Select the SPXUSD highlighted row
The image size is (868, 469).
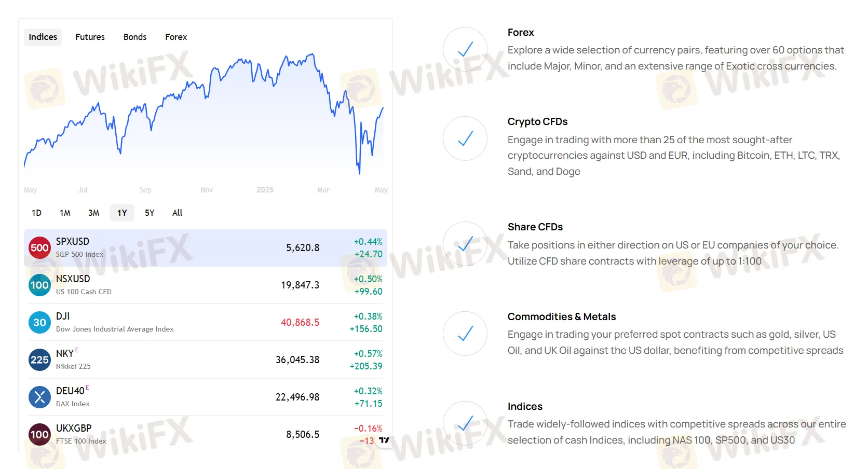click(x=205, y=247)
